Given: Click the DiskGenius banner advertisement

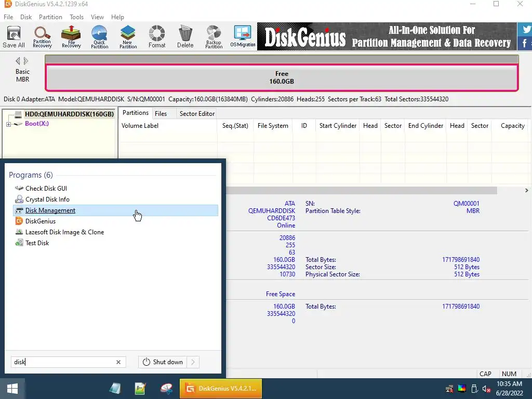Looking at the screenshot, I should click(x=387, y=36).
